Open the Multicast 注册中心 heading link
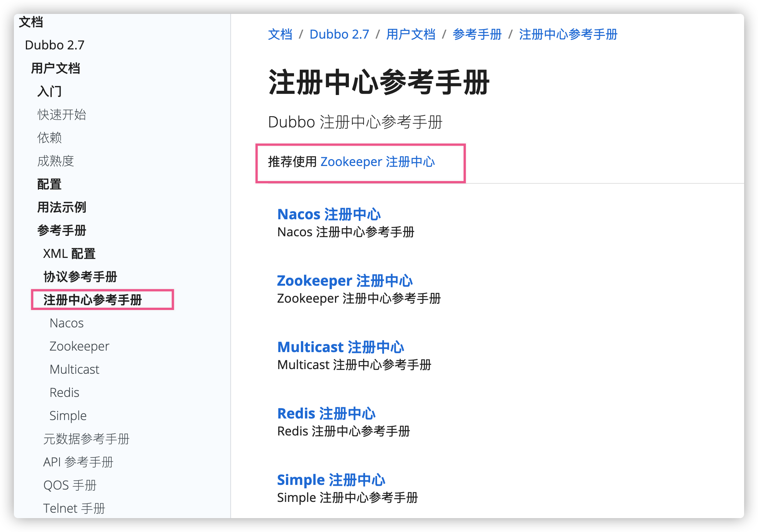The image size is (758, 532). tap(340, 347)
